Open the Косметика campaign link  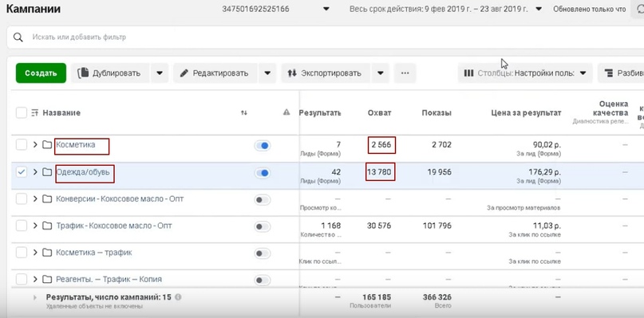[x=76, y=144]
